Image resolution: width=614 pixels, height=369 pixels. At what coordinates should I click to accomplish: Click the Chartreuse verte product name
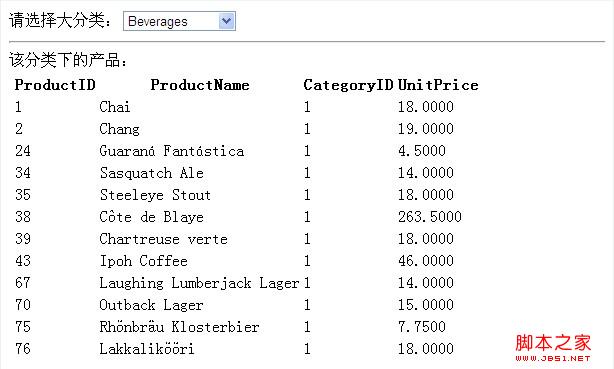click(163, 239)
